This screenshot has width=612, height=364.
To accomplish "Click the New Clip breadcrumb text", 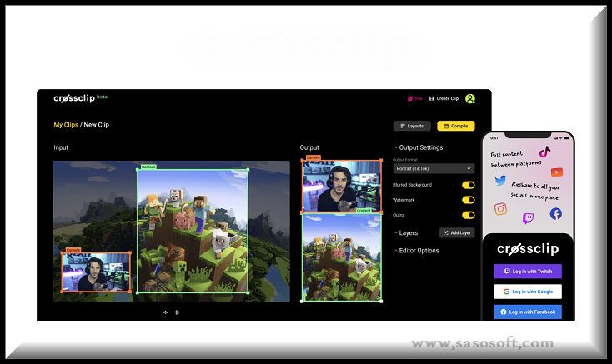I will point(97,125).
